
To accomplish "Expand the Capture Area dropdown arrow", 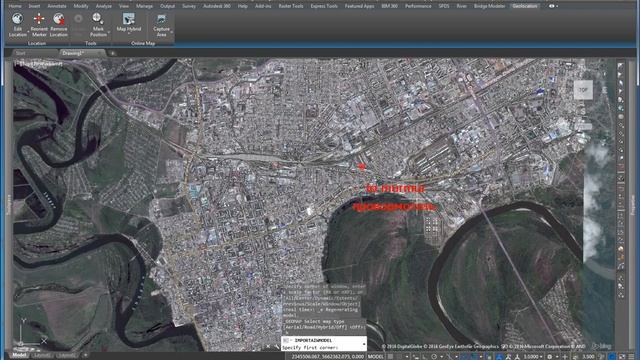I will (x=172, y=32).
